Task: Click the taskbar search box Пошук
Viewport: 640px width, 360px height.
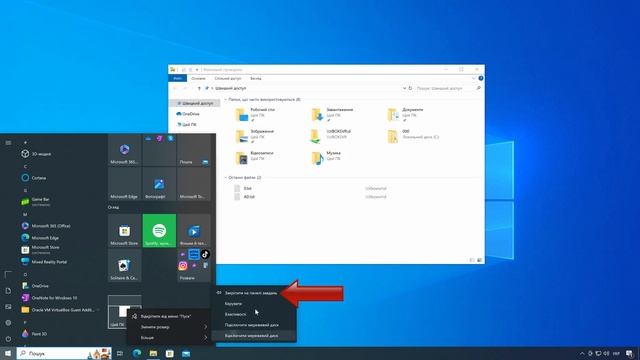Action: pyautogui.click(x=64, y=353)
